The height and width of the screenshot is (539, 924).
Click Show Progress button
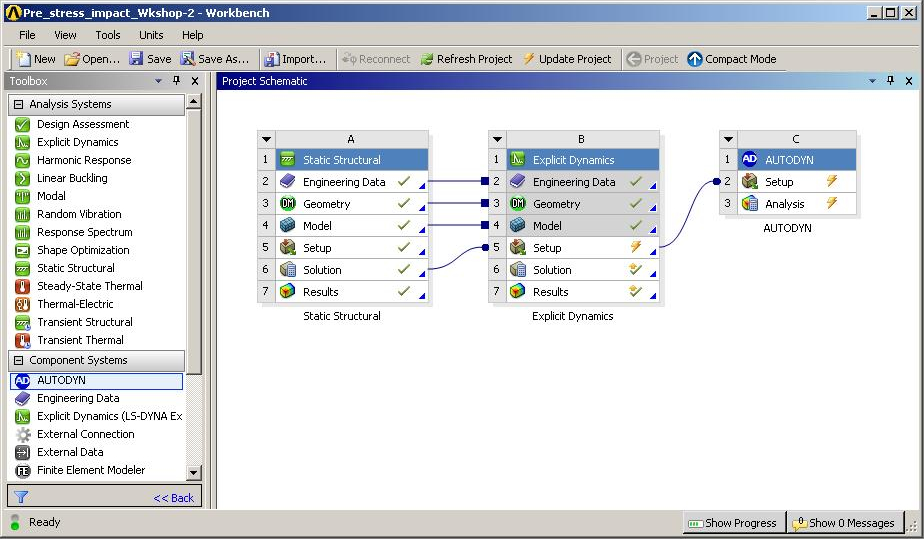coord(733,523)
